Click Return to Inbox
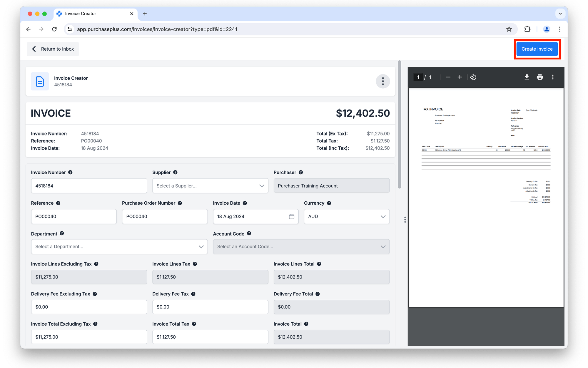 click(x=53, y=49)
